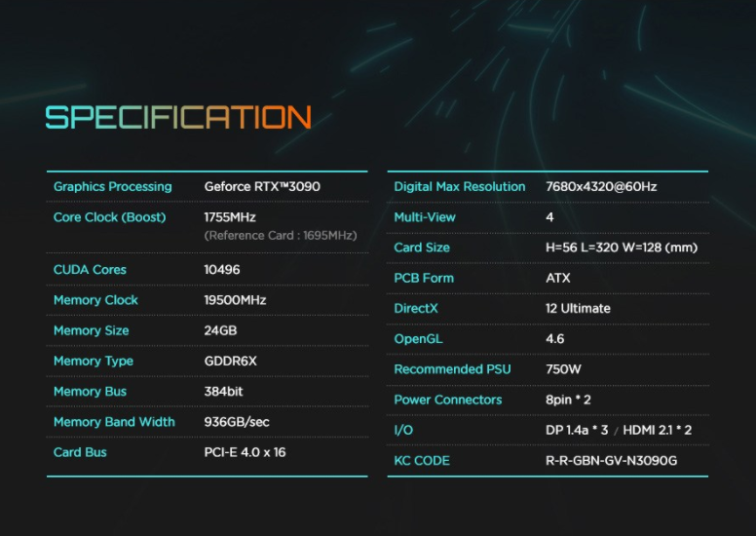
Task: Select the Multi-View label
Action: point(425,217)
